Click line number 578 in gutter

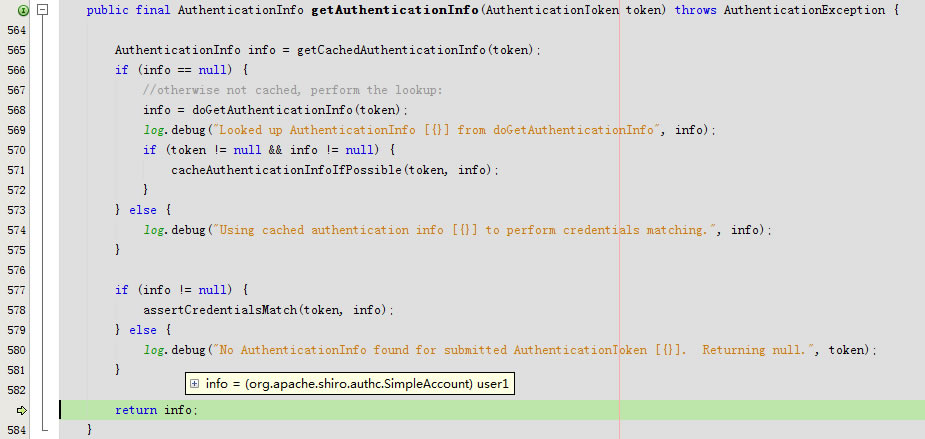(17, 310)
